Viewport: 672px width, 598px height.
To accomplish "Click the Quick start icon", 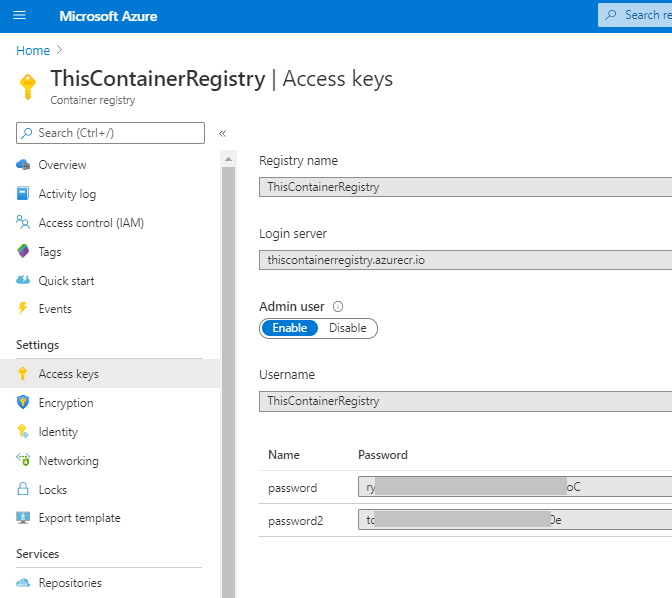I will coord(23,280).
